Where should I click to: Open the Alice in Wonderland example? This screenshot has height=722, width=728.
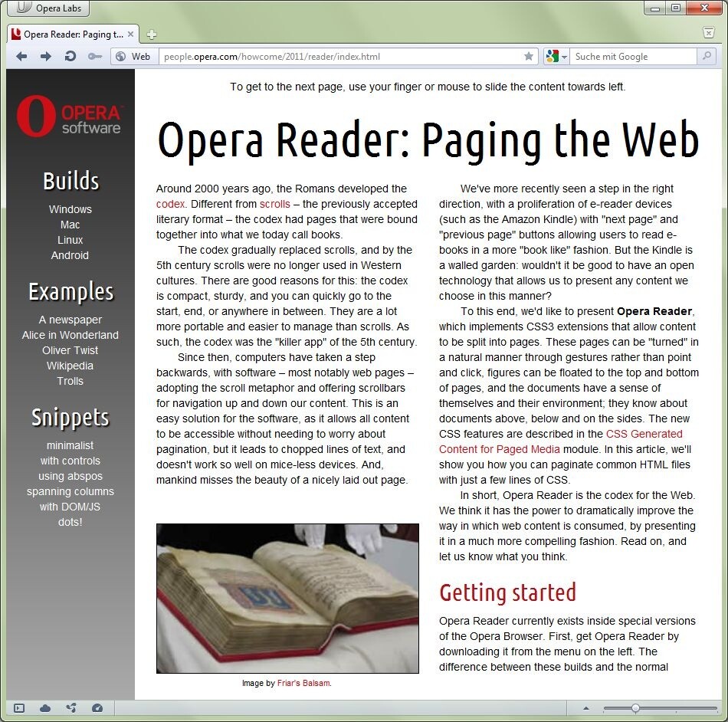(70, 335)
